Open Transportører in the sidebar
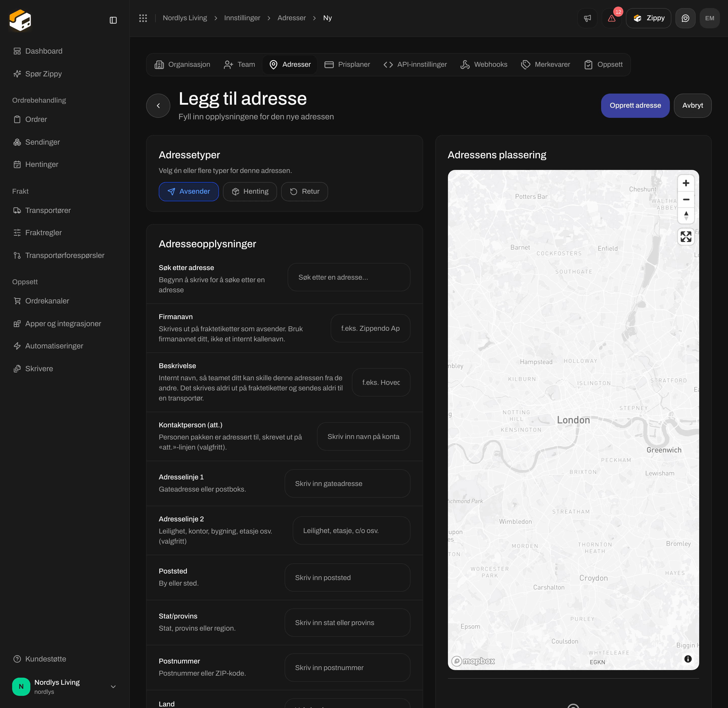728x708 pixels. [65, 210]
